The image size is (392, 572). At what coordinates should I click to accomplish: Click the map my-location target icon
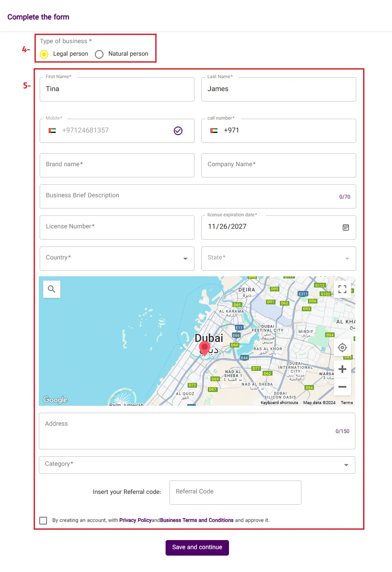point(342,348)
